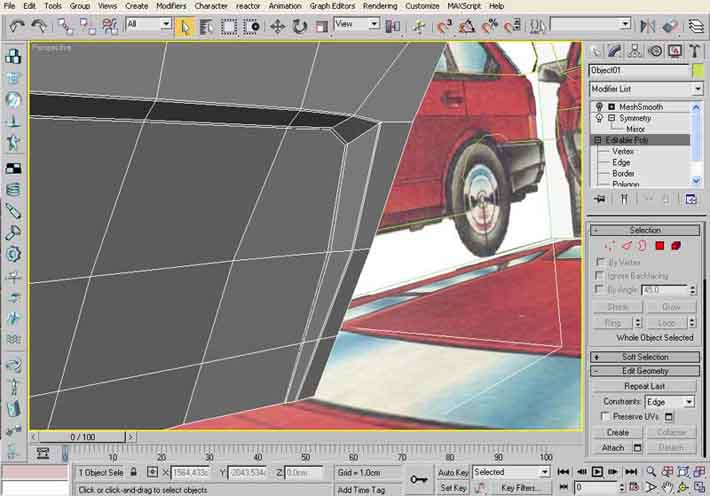
Task: Click the Undo arrow icon
Action: (17, 25)
